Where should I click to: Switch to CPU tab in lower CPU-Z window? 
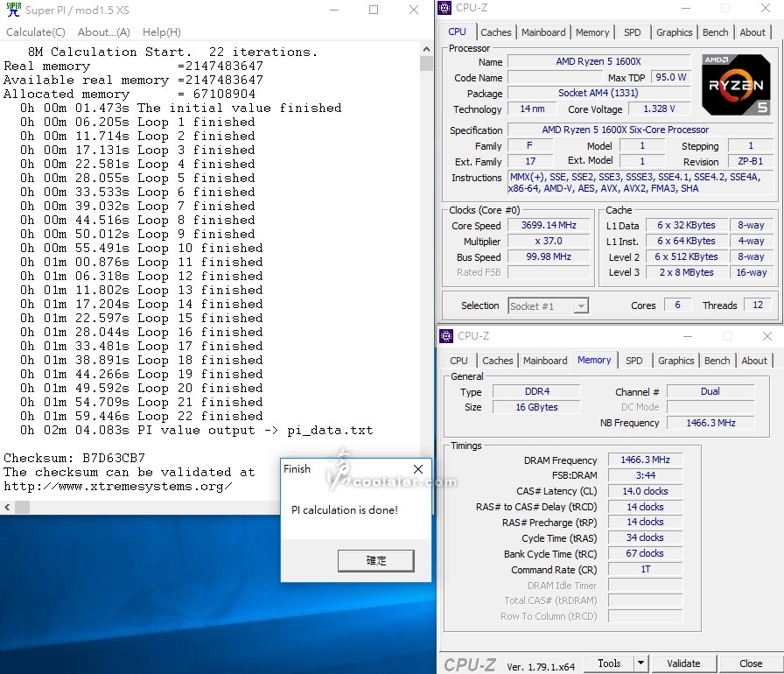(x=459, y=361)
